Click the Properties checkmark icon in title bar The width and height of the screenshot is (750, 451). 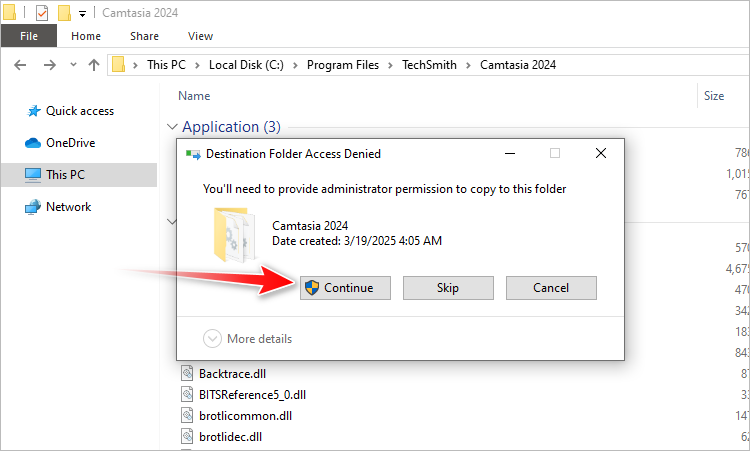coord(42,13)
